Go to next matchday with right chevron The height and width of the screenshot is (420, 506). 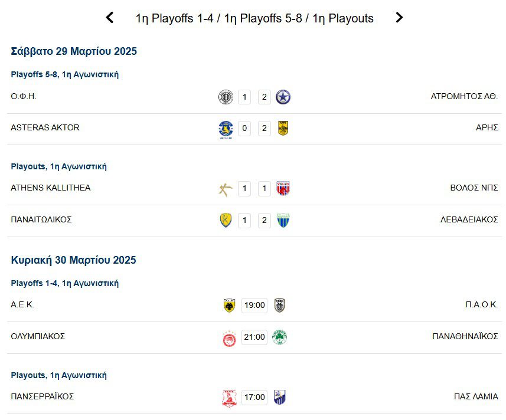[x=399, y=18]
